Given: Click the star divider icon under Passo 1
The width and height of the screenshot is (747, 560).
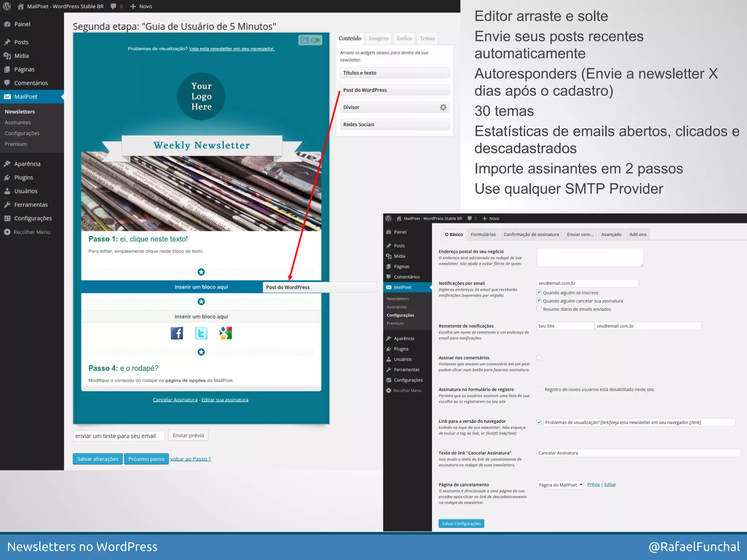Looking at the screenshot, I should pyautogui.click(x=201, y=272).
